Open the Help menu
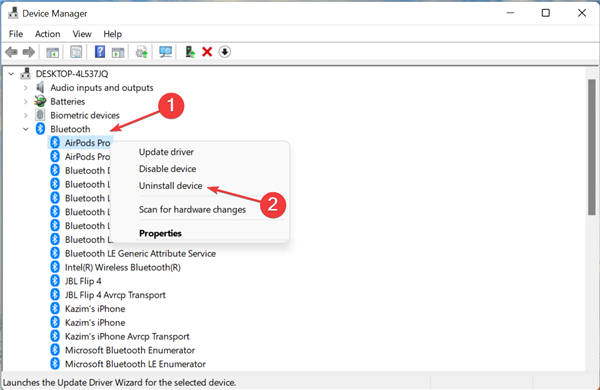The width and height of the screenshot is (600, 390). (x=112, y=34)
